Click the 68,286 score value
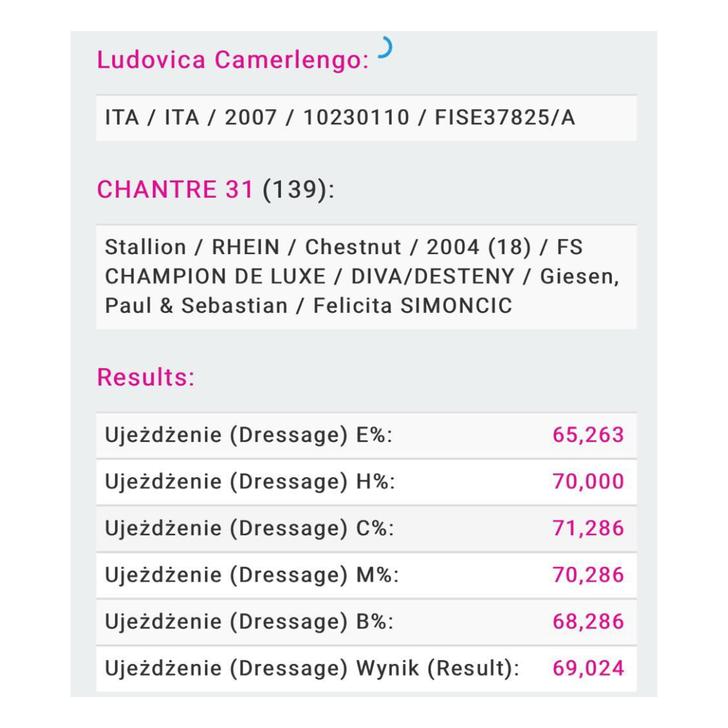This screenshot has width=728, height=728. pyautogui.click(x=588, y=621)
